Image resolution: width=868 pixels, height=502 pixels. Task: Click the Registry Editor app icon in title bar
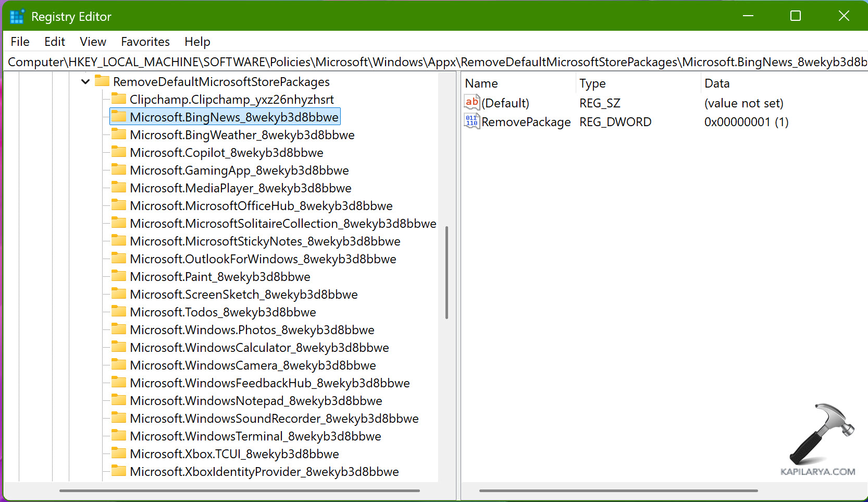pos(17,17)
